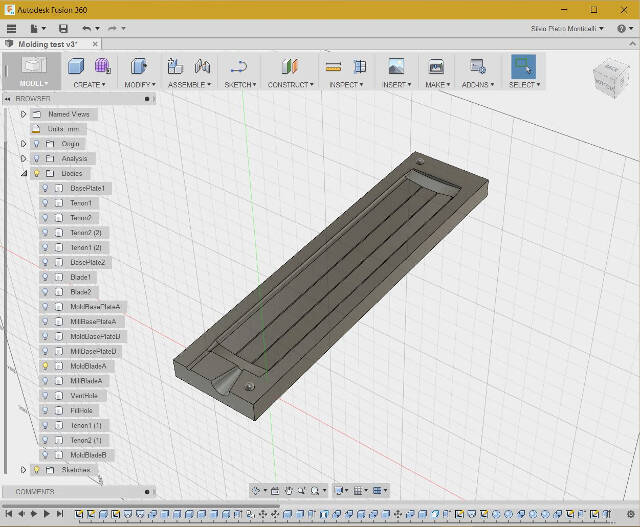
Task: Click the Create Box tool icon
Action: [x=76, y=67]
